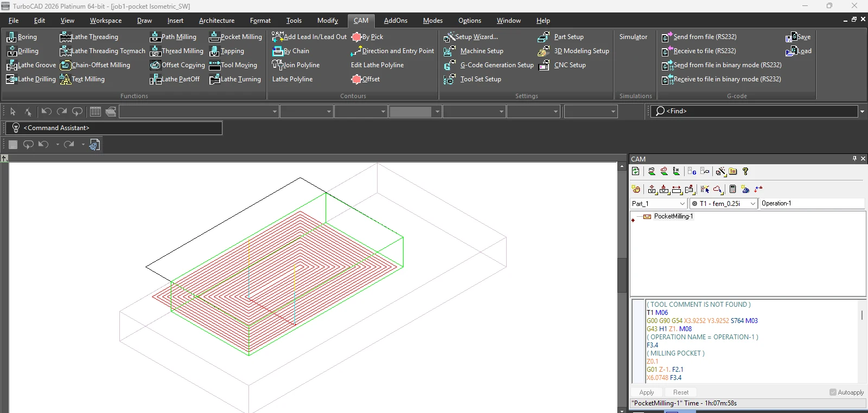868x413 pixels.
Task: Open the grey color swatch dropdown arrow
Action: 437,112
